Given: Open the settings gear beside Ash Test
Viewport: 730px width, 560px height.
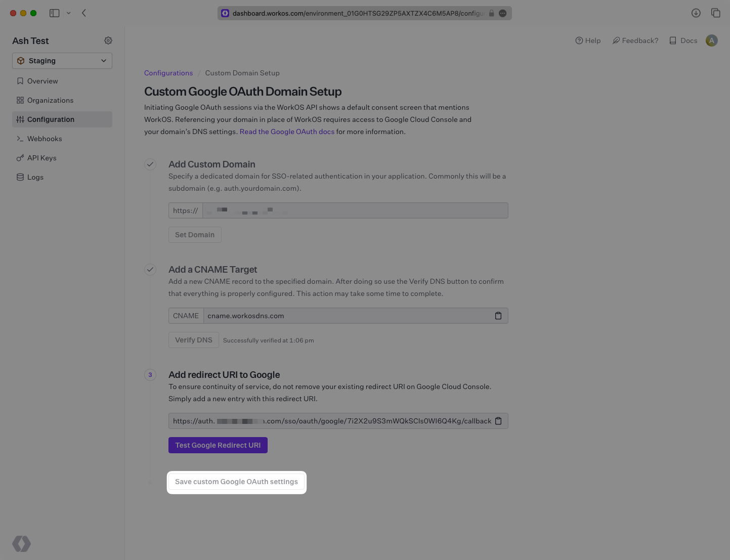Looking at the screenshot, I should tap(108, 40).
